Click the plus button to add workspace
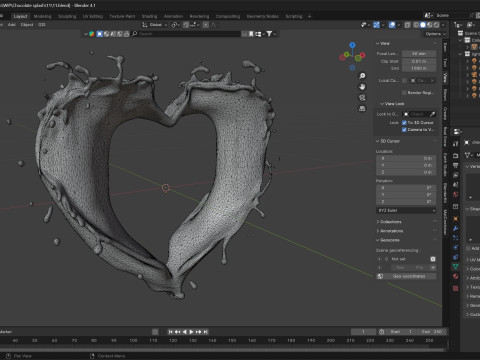 tap(309, 16)
